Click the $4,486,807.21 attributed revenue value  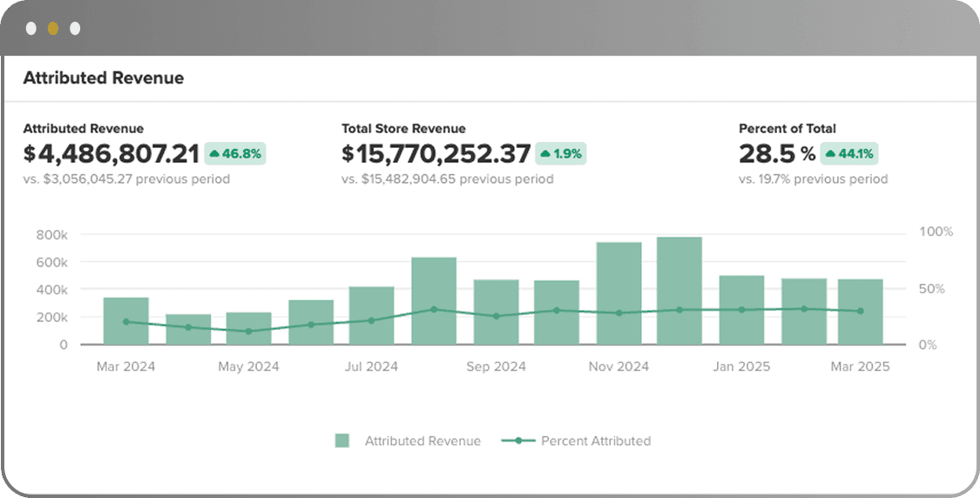(112, 154)
